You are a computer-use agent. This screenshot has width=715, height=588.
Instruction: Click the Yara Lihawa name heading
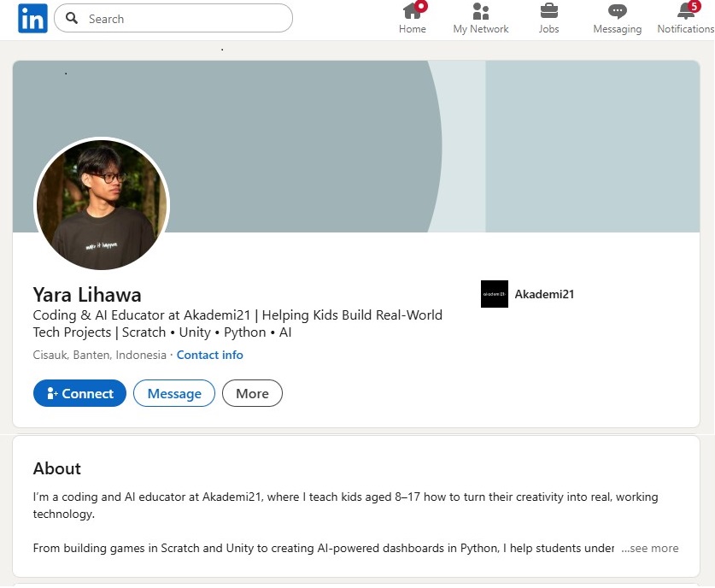(87, 294)
